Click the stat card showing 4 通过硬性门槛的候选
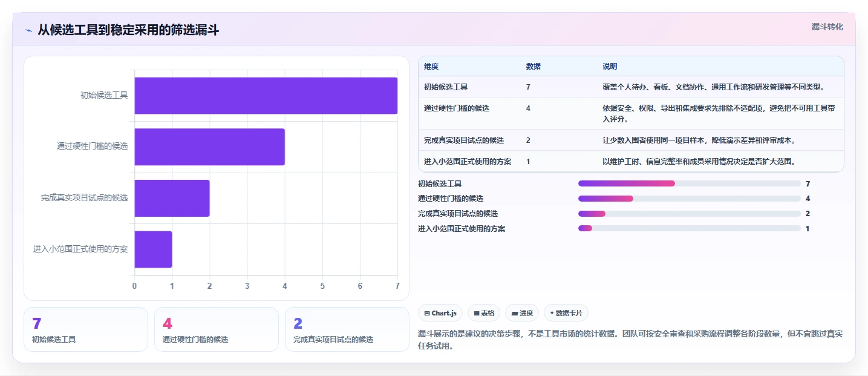The height and width of the screenshot is (376, 868). (x=217, y=329)
